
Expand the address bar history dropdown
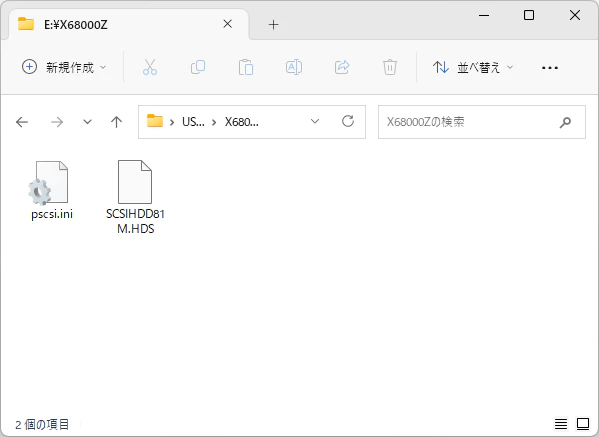(315, 121)
